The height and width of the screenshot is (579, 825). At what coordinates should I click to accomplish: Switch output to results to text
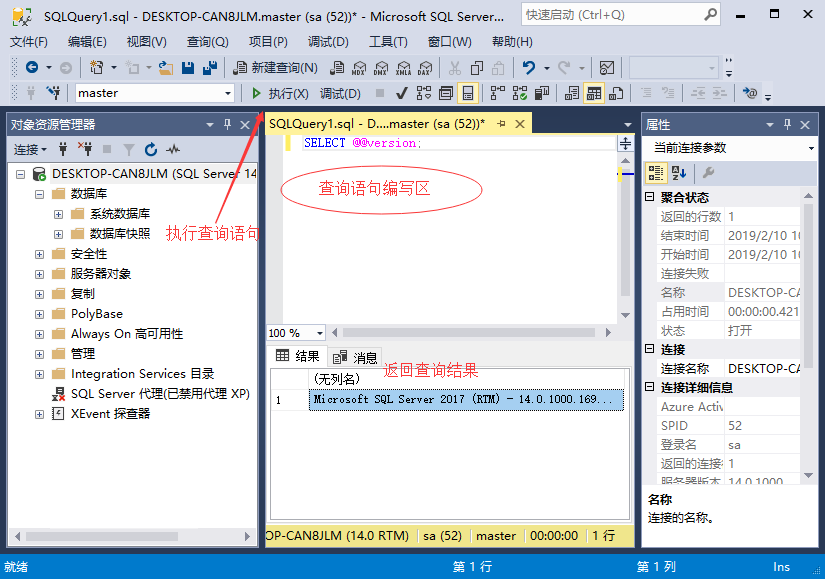click(571, 93)
